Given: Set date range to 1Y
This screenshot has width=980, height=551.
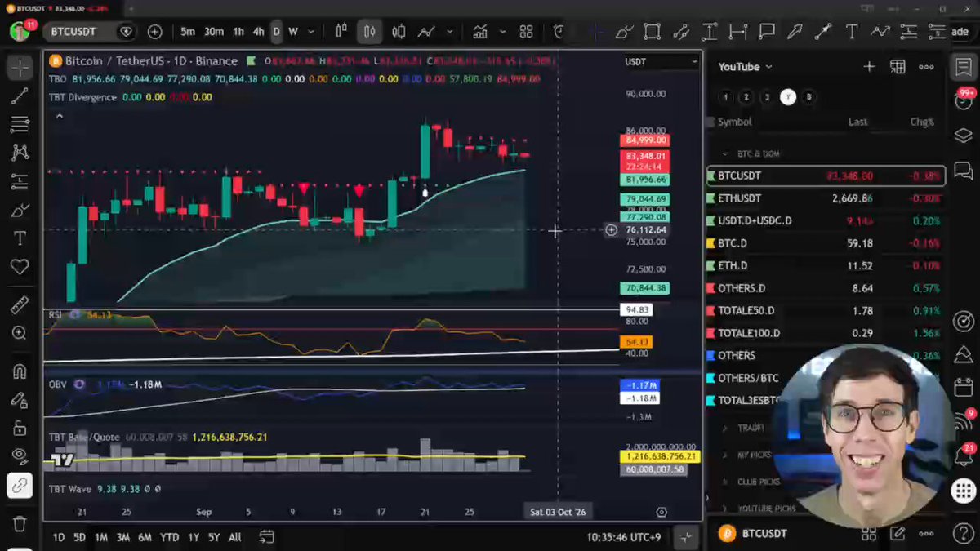Looking at the screenshot, I should 194,537.
